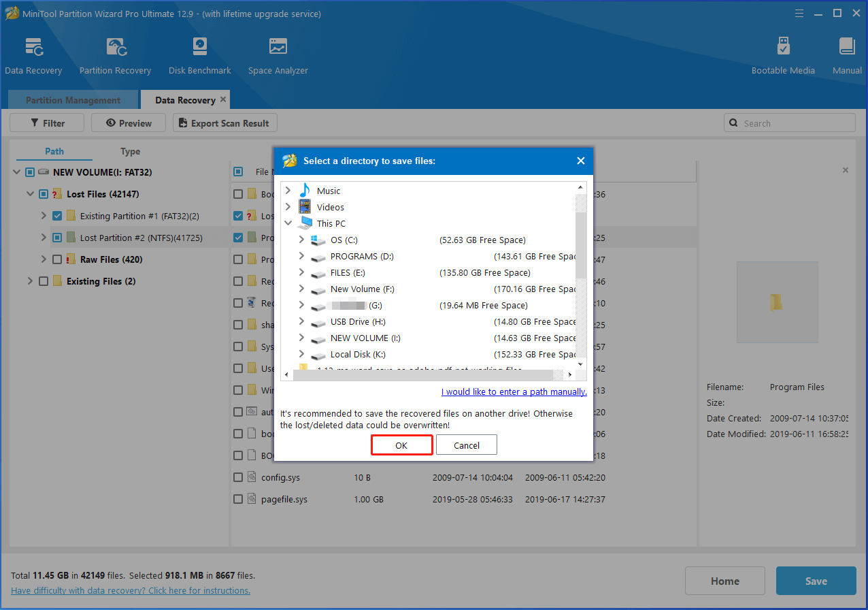Switch to the Partition Management tab

(72, 99)
